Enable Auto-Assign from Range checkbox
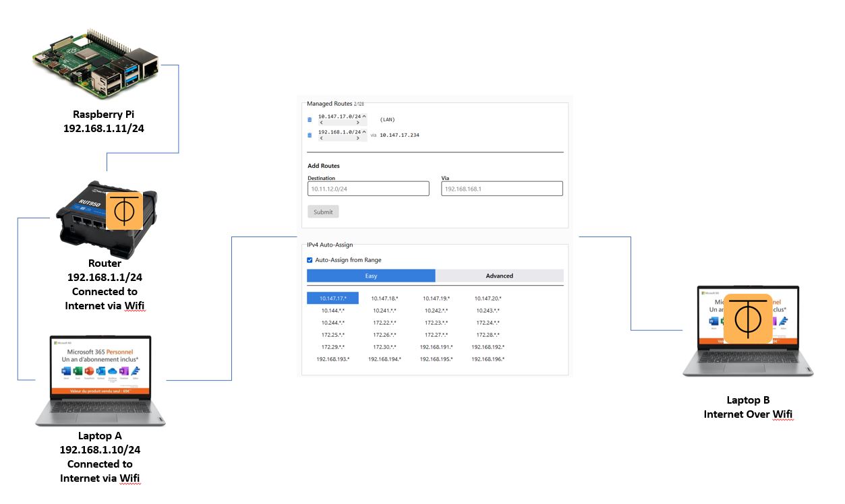This screenshot has height=504, width=845. point(310,260)
